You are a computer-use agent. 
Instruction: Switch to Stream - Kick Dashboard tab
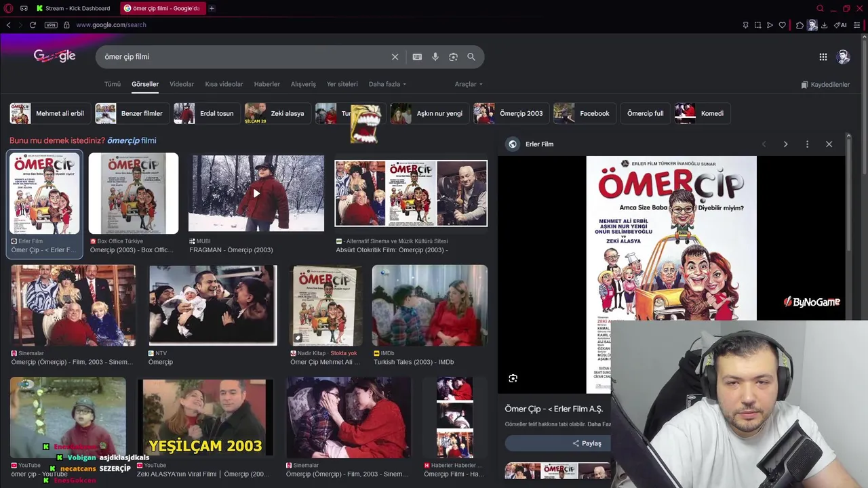(74, 8)
